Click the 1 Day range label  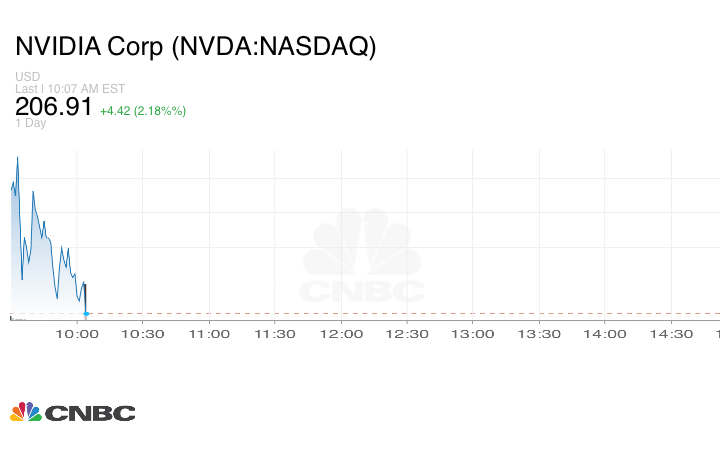click(x=31, y=123)
